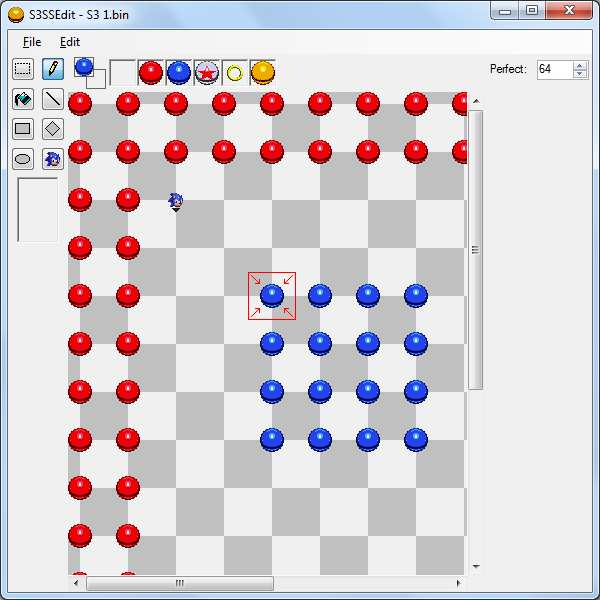Click the highlighted blue sphere in grid
Viewport: 600px width, 600px height.
pyautogui.click(x=272, y=296)
